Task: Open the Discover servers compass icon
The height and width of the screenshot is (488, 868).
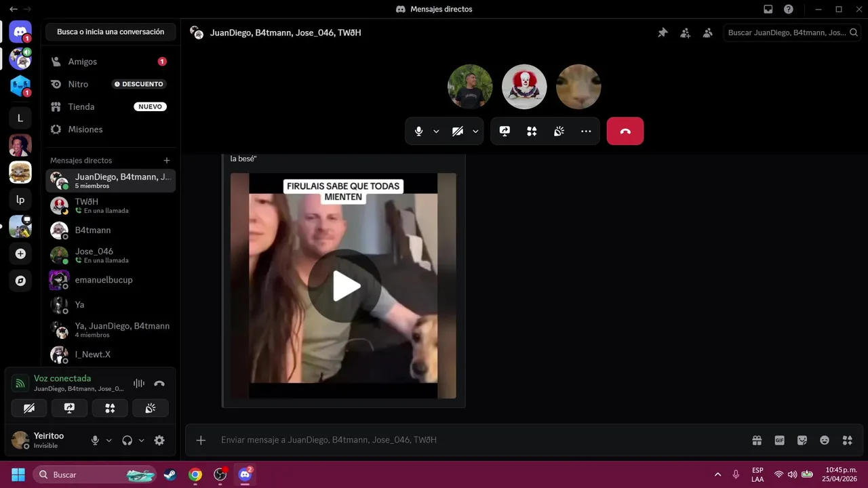Action: [x=20, y=281]
